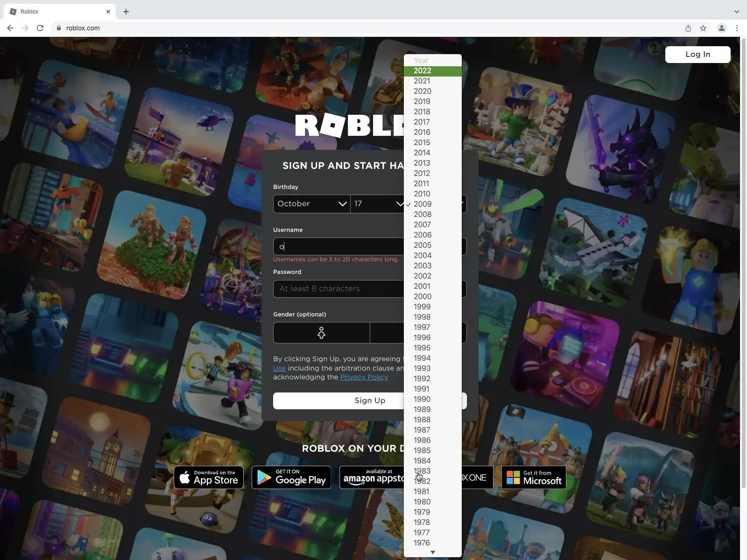Choose 2015 in the year list
Viewport: 747px width, 560px height.
433,143
